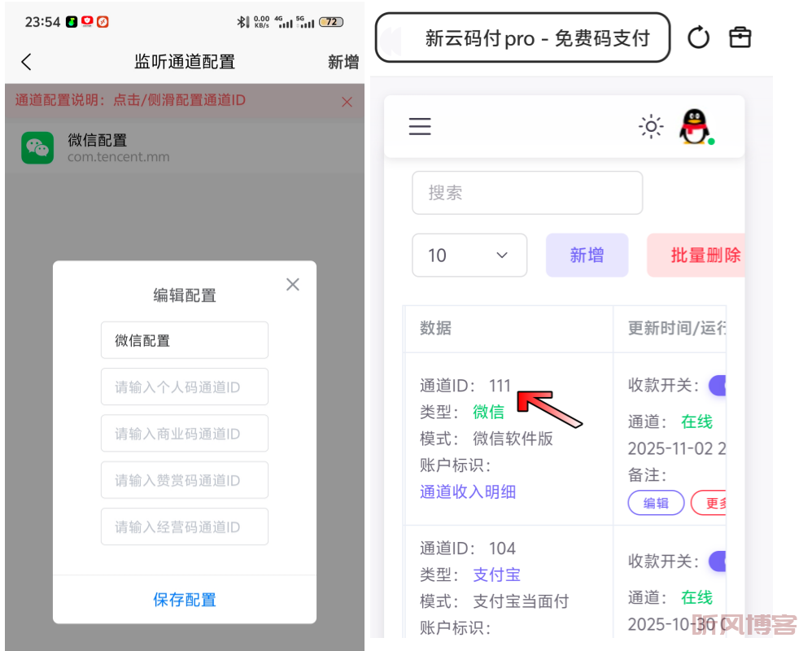Toggle 收款开关 for channel 111

(717, 385)
